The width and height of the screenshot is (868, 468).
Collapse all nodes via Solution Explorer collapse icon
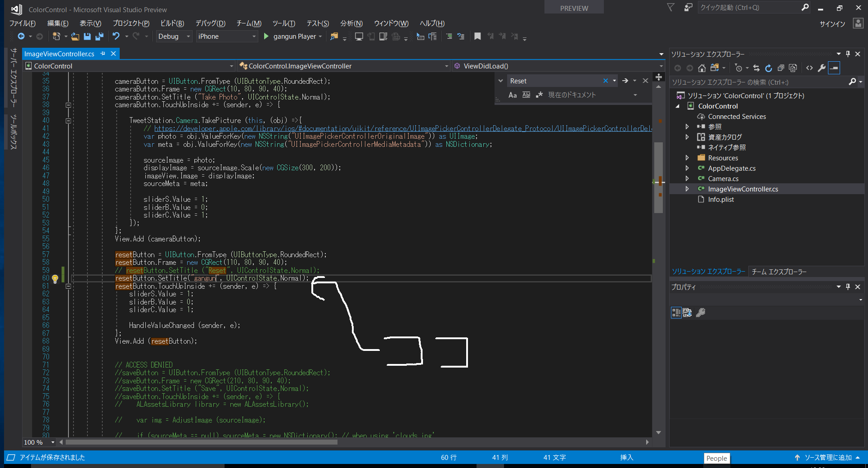pos(781,68)
